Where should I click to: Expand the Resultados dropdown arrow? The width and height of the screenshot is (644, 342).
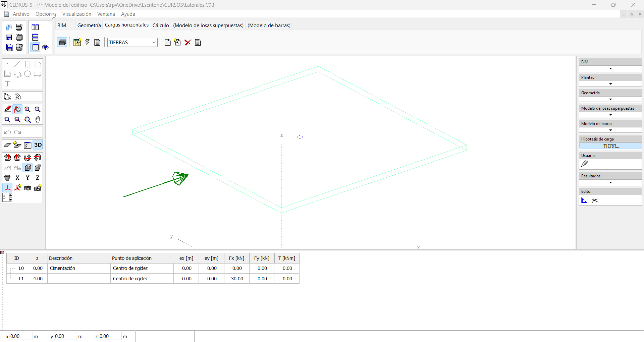pyautogui.click(x=610, y=182)
